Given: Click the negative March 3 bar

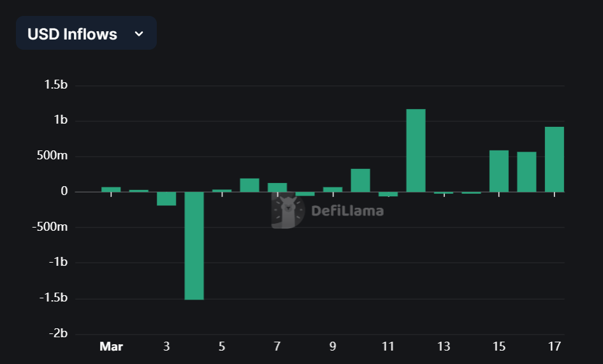Looking at the screenshot, I should pos(166,198).
